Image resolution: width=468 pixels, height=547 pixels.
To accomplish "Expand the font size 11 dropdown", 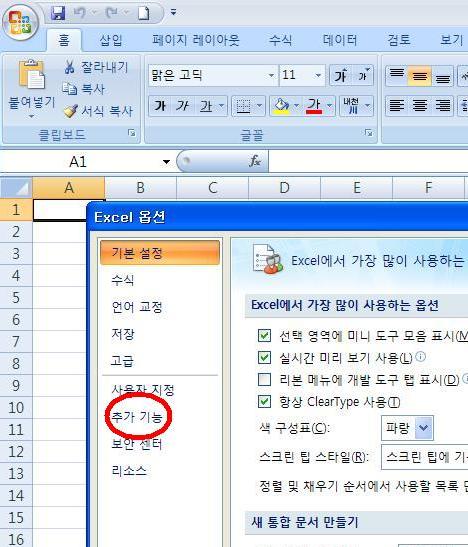I will [318, 75].
